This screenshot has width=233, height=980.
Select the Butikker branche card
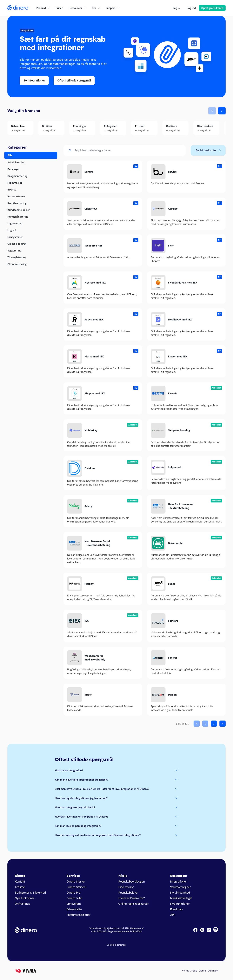[x=51, y=128]
